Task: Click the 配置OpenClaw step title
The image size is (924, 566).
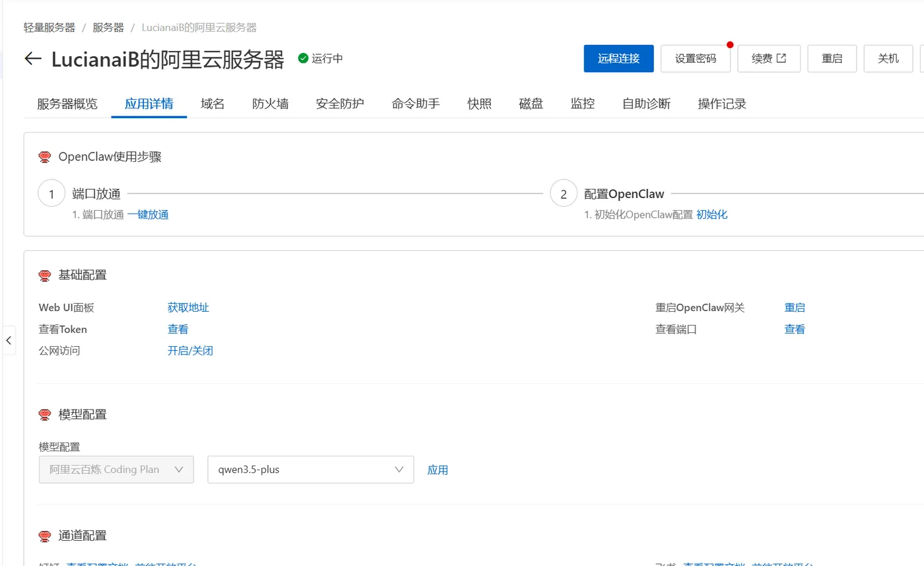Action: (x=624, y=194)
